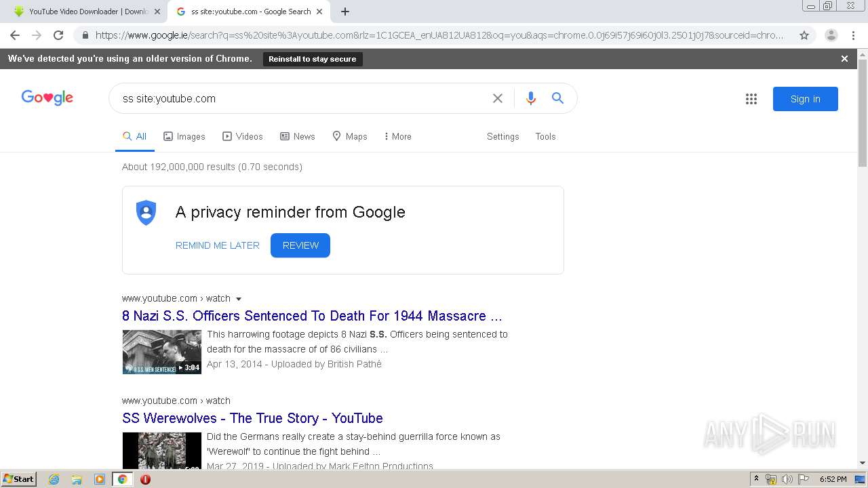Screen dimensions: 868x488
Task: Switch to Videos results
Action: [x=243, y=136]
